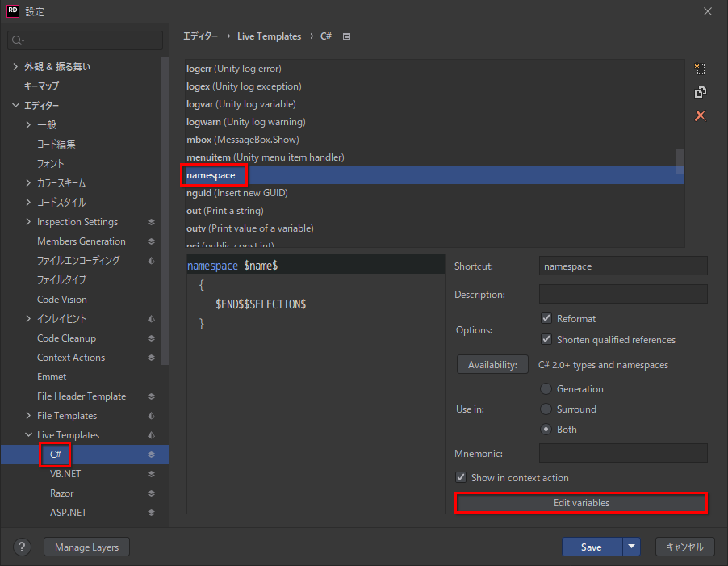The height and width of the screenshot is (566, 728).
Task: Collapse the Live Templates node
Action: (x=28, y=435)
